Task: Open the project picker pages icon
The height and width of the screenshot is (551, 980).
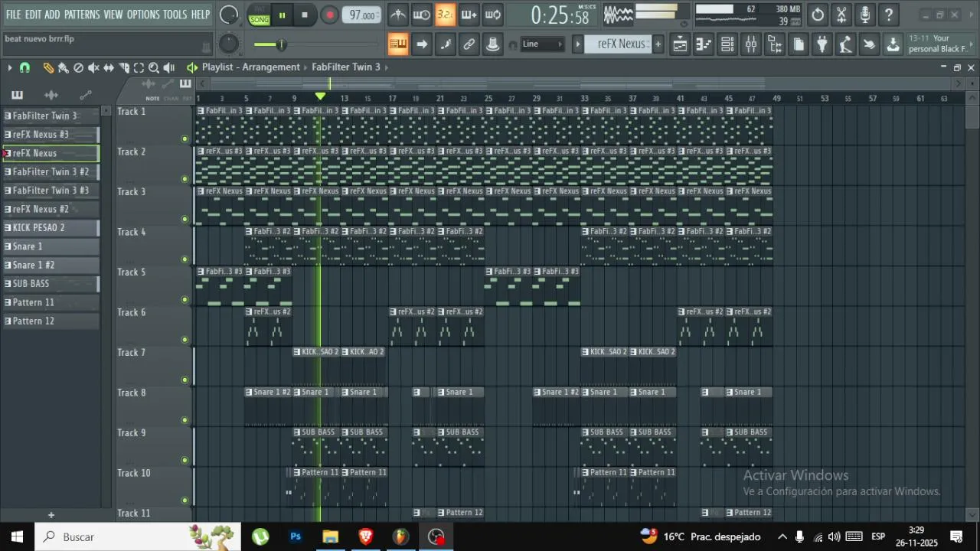Action: [799, 44]
